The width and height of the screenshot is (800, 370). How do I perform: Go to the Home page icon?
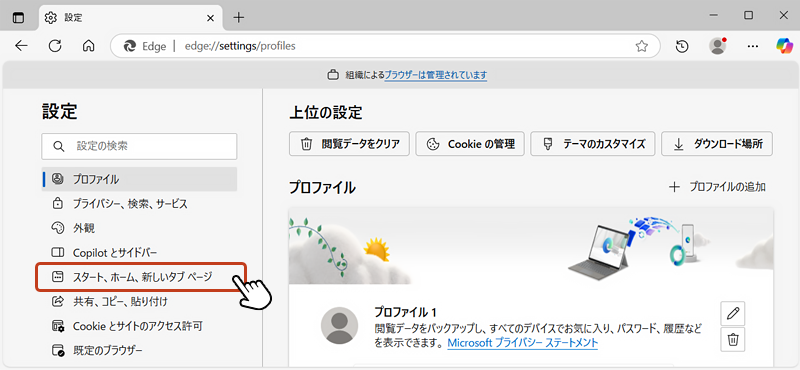pos(88,46)
